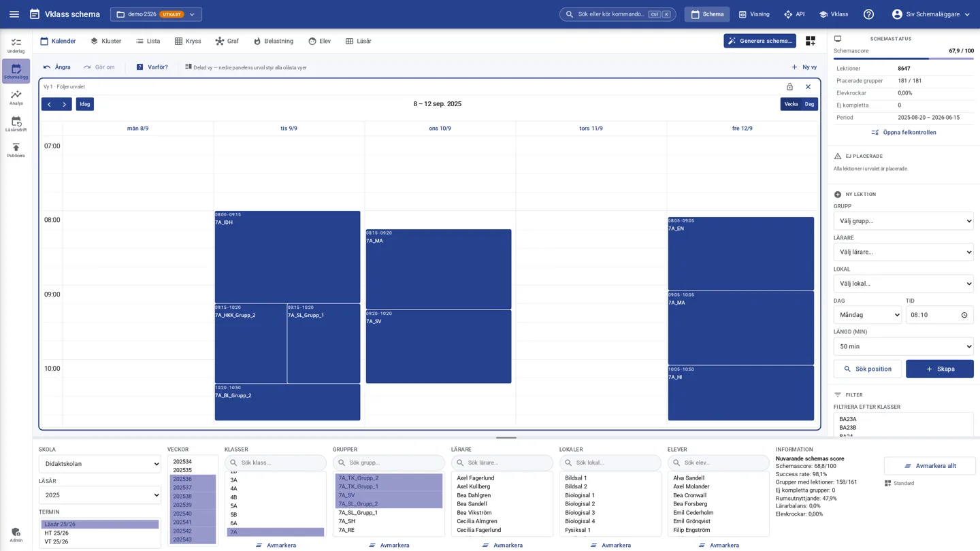The height and width of the screenshot is (551, 980).
Task: Open the Längd 50 min dropdown
Action: tap(903, 346)
